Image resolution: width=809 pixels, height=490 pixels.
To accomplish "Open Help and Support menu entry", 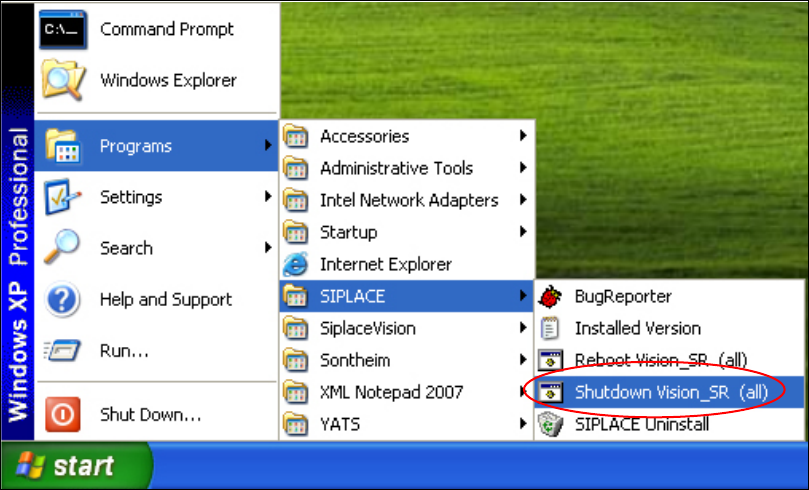I will pyautogui.click(x=157, y=299).
